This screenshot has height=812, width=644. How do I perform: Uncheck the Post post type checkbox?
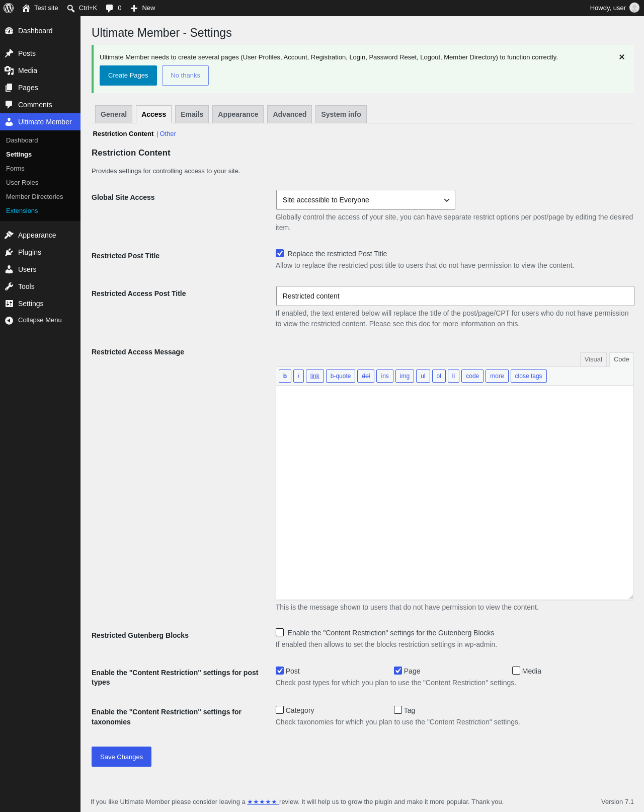click(280, 671)
